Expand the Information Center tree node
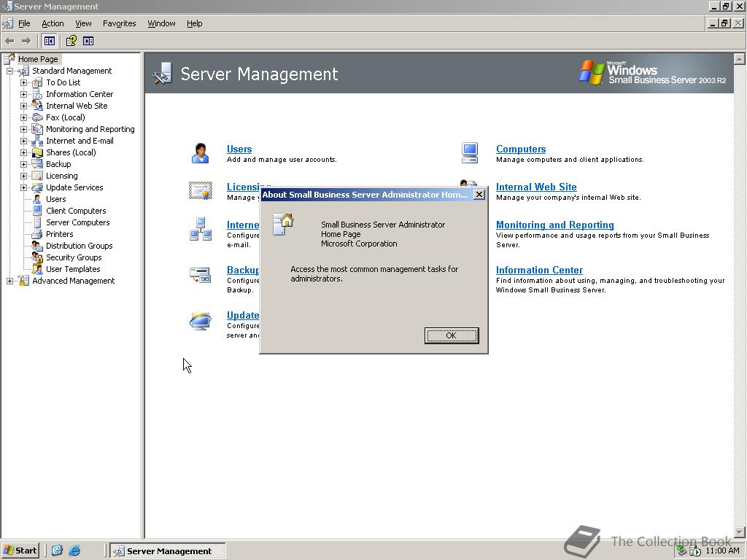 pyautogui.click(x=23, y=94)
